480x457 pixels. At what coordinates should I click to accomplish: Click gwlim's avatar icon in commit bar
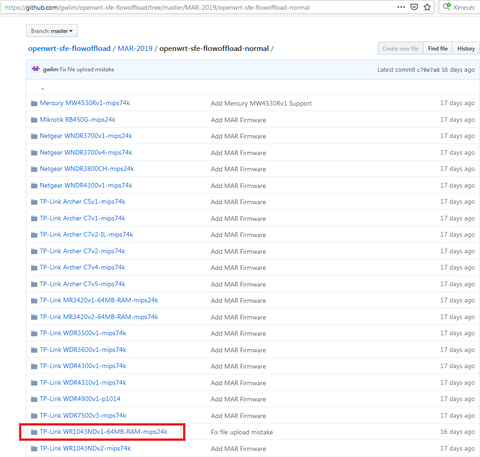click(x=35, y=69)
